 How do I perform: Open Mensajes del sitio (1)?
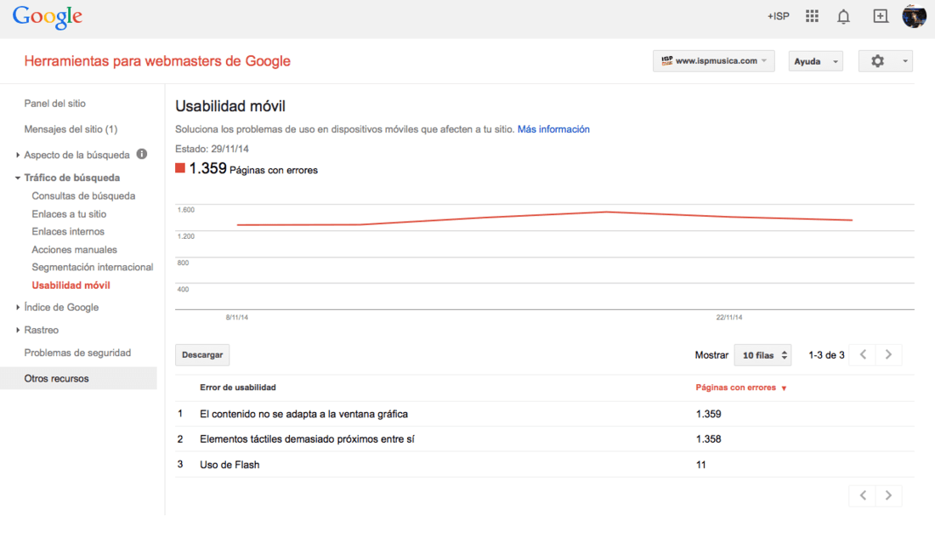[x=71, y=129]
